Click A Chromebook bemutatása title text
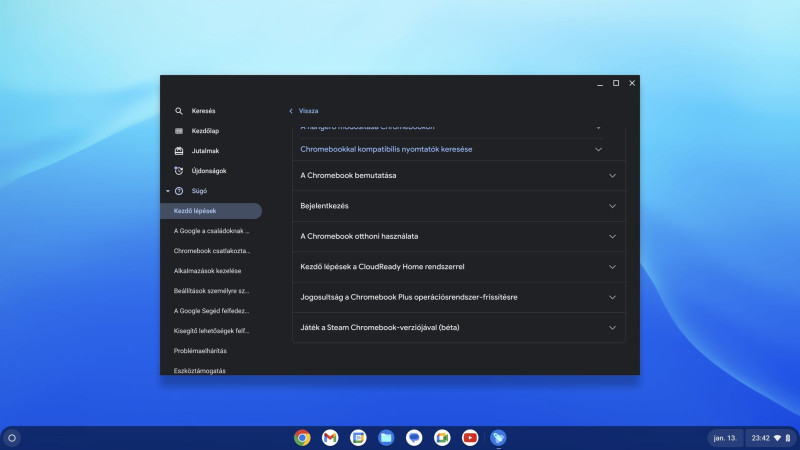Viewport: 800px width, 450px height. (x=348, y=175)
